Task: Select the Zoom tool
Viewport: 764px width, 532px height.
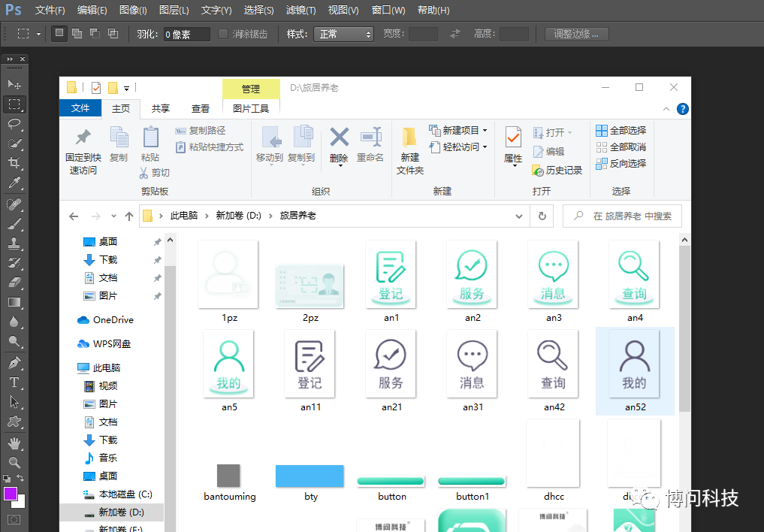Action: (14, 462)
